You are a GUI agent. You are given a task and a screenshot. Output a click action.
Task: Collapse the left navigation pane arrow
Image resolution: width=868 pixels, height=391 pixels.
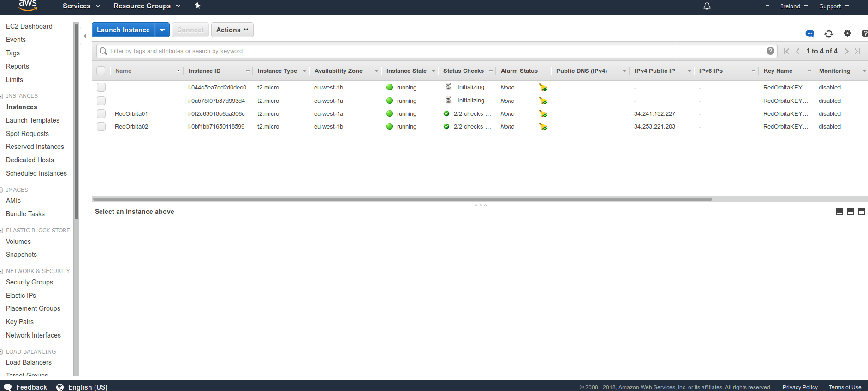click(85, 36)
